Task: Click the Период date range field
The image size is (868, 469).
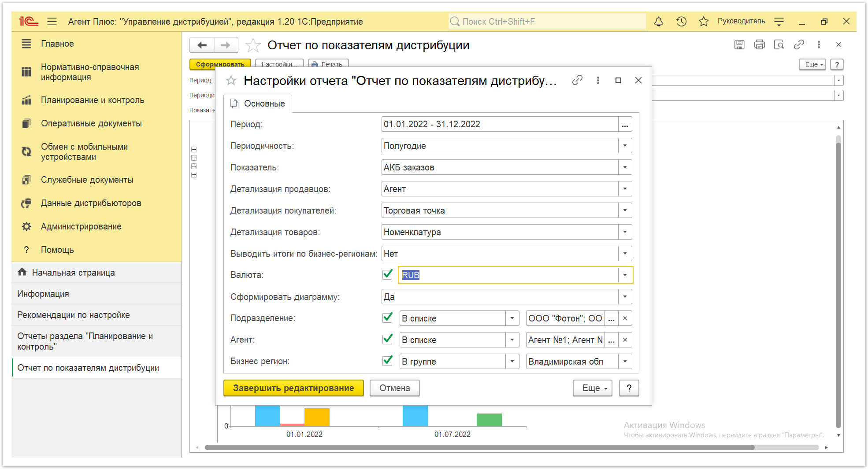Action: coord(500,124)
